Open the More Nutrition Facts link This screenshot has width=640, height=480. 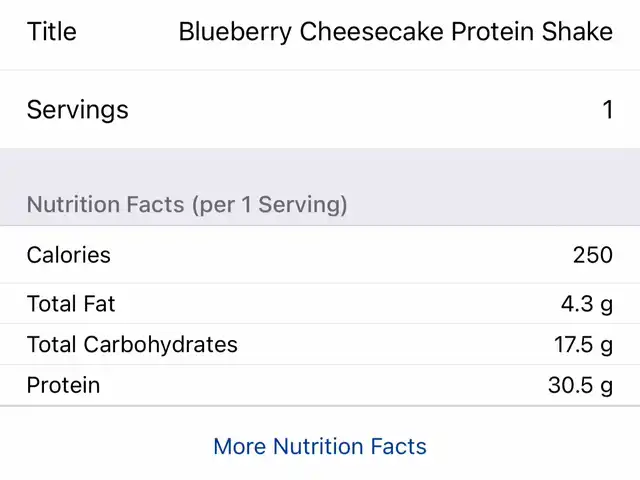pos(320,446)
